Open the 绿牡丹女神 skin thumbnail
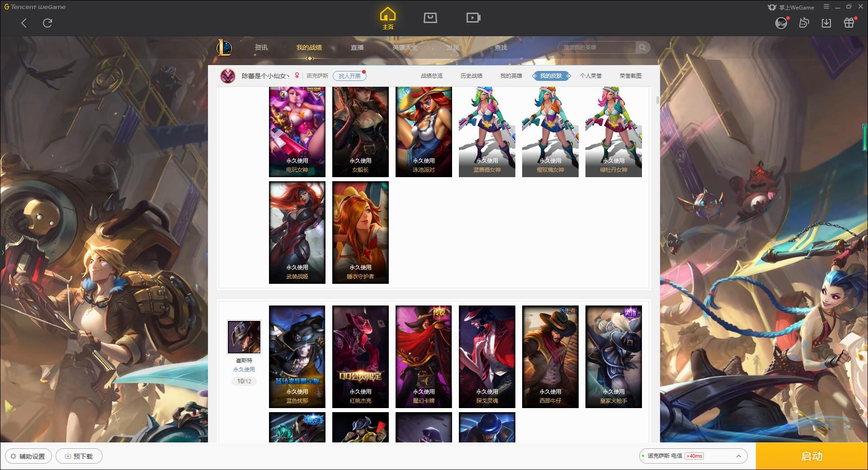The height and width of the screenshot is (470, 868). click(x=613, y=132)
